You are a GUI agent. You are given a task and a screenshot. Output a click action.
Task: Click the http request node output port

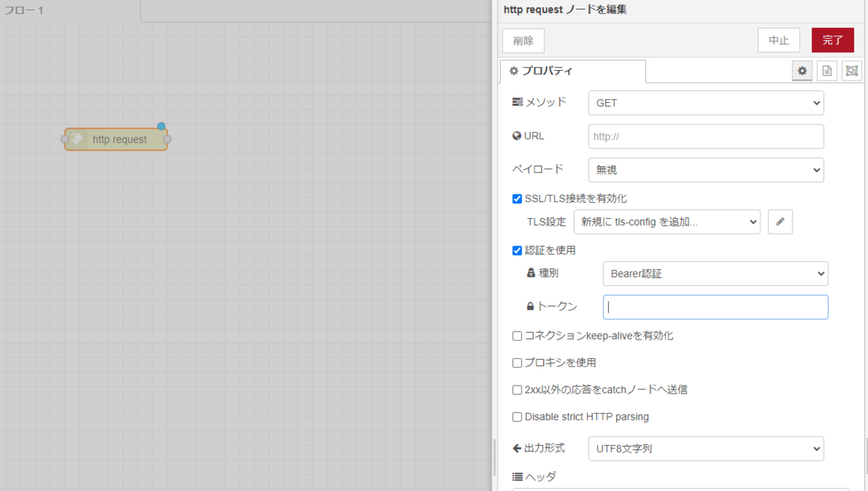[167, 139]
